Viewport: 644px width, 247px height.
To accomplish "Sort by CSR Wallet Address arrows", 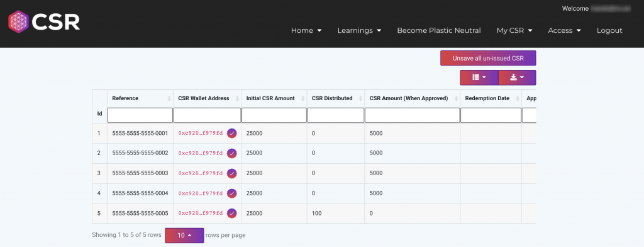I will pos(237,99).
